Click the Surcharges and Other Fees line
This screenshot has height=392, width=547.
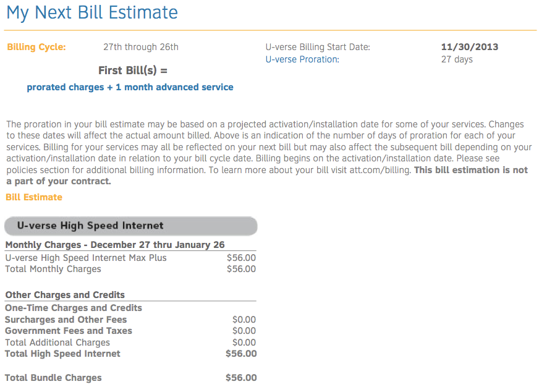pos(130,320)
